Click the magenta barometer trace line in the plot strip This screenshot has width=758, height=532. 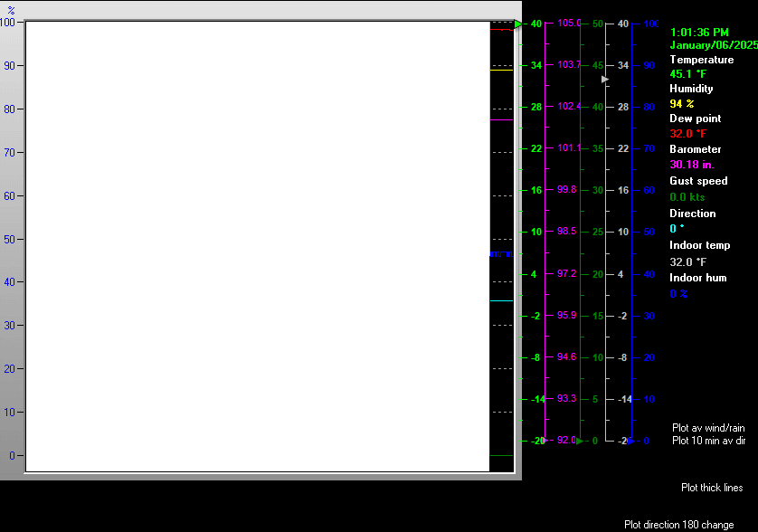[501, 119]
